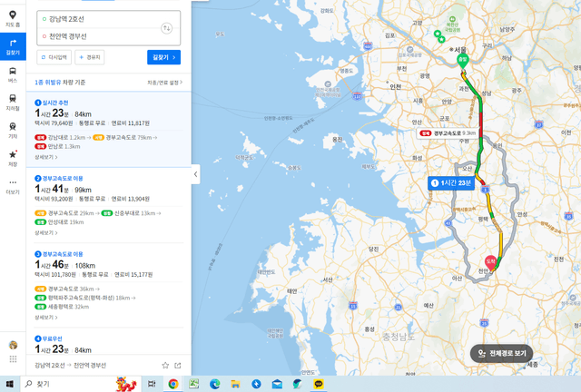Image resolution: width=581 pixels, height=392 pixels.
Task: Click the 전체경로 보기 map button
Action: (502, 354)
